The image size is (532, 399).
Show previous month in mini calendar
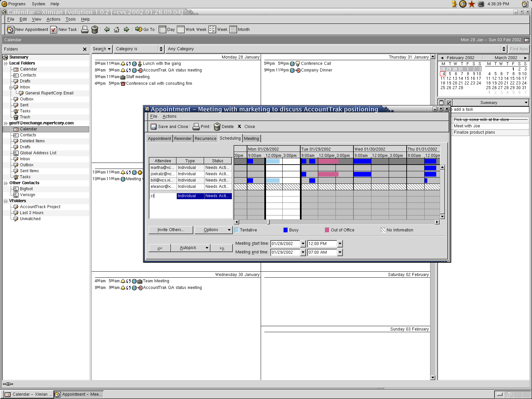coord(442,58)
